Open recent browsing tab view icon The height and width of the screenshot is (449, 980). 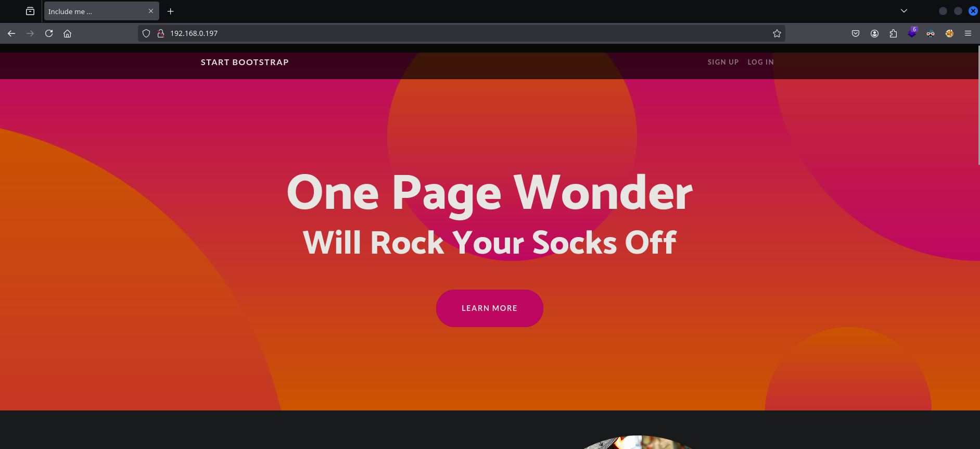(x=30, y=11)
